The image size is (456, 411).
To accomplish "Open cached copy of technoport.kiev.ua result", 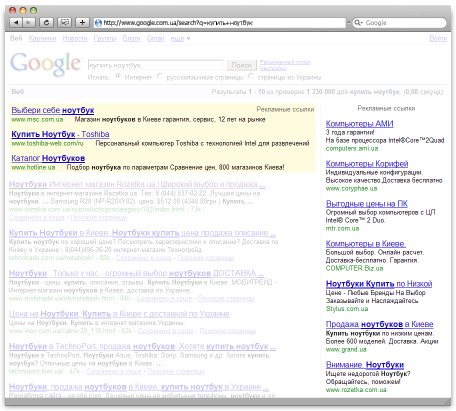I will point(114,371).
